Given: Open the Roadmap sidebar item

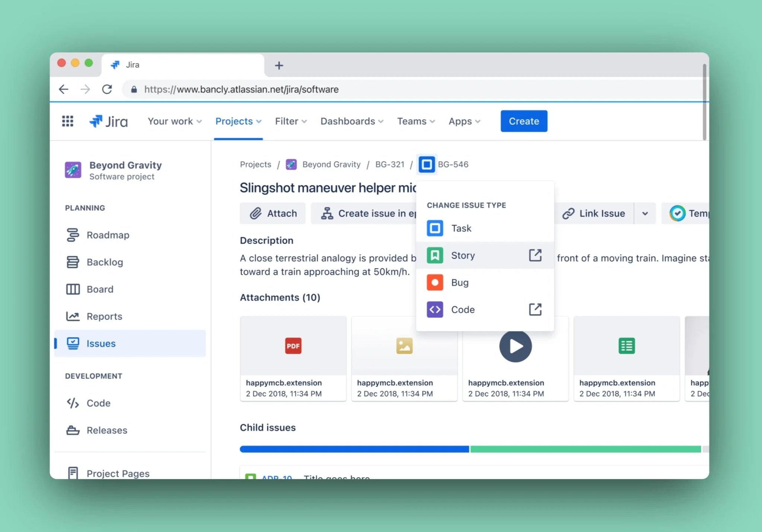Looking at the screenshot, I should click(x=108, y=235).
